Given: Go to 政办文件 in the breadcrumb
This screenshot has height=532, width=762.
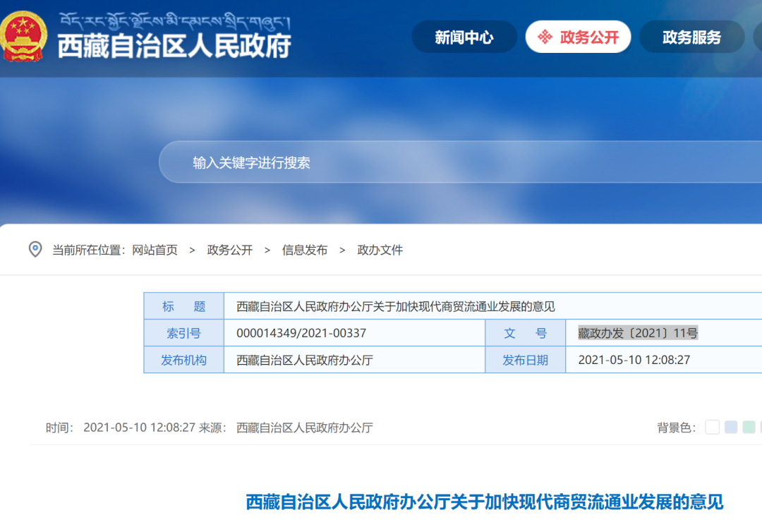Looking at the screenshot, I should point(380,250).
